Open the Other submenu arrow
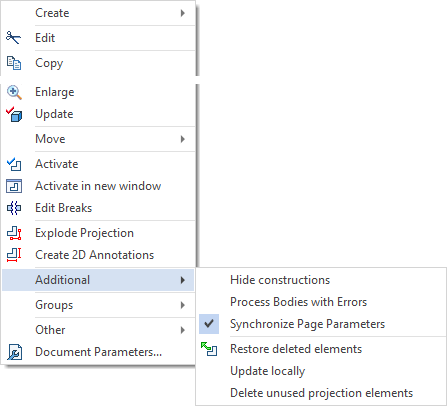The width and height of the screenshot is (447, 406). click(182, 330)
